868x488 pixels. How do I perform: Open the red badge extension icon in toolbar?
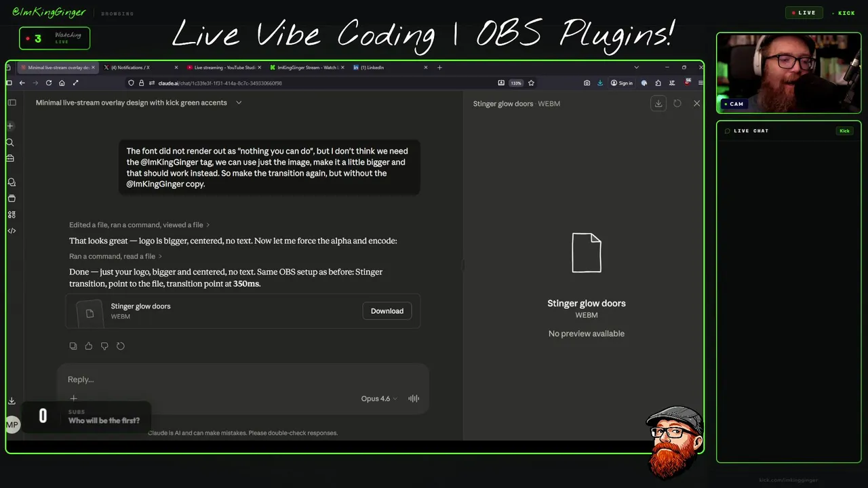click(x=688, y=82)
